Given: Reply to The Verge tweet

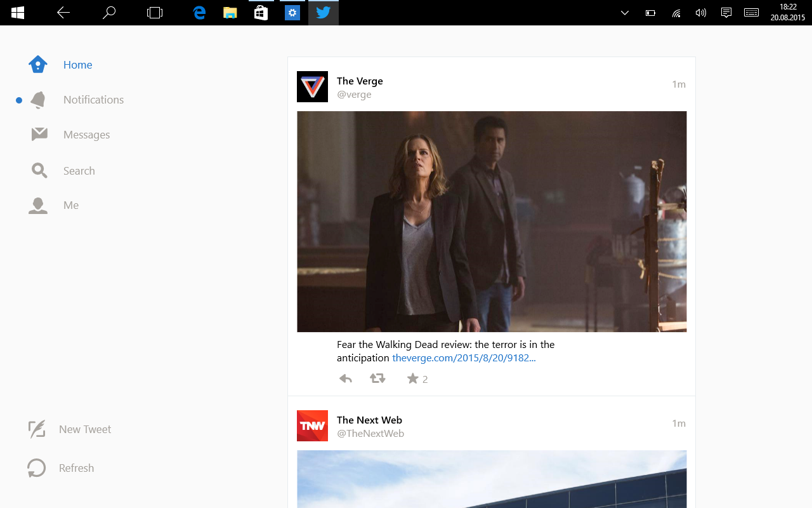Looking at the screenshot, I should coord(345,379).
